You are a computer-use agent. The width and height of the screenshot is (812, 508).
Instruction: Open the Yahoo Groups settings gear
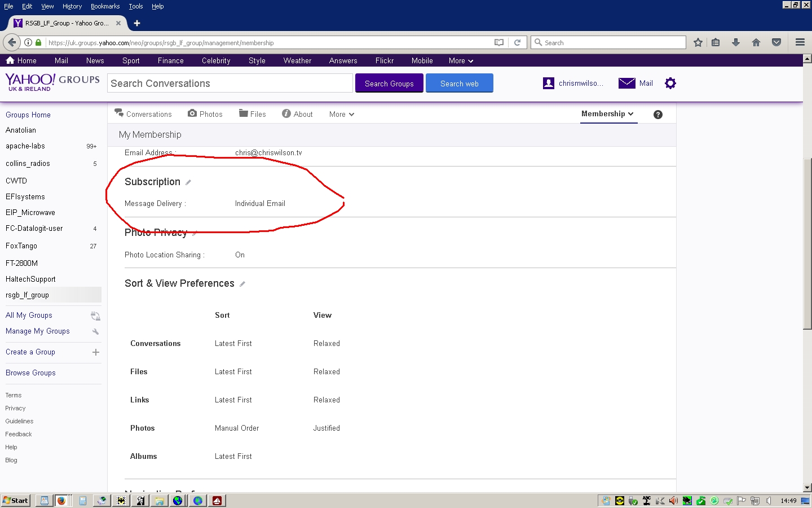tap(670, 84)
